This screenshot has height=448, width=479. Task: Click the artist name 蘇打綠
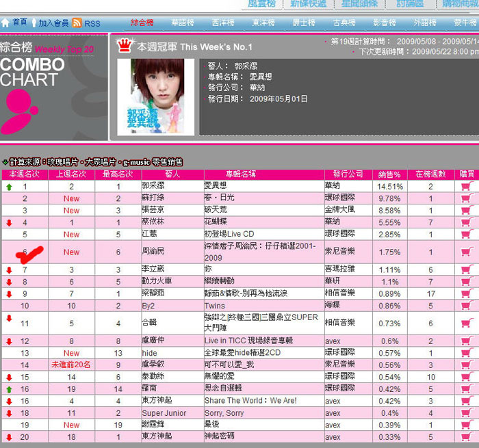153,197
